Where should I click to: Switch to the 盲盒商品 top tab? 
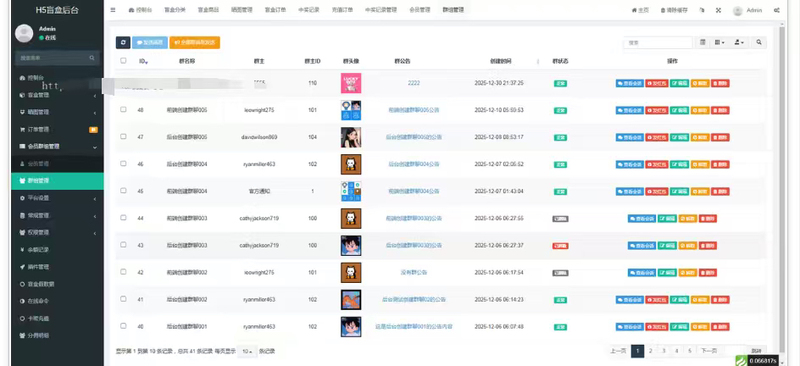coord(208,10)
